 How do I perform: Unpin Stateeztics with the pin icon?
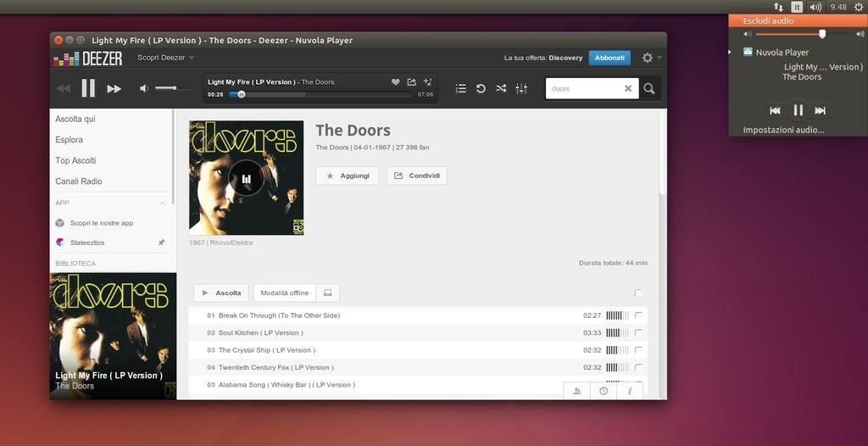pyautogui.click(x=162, y=243)
